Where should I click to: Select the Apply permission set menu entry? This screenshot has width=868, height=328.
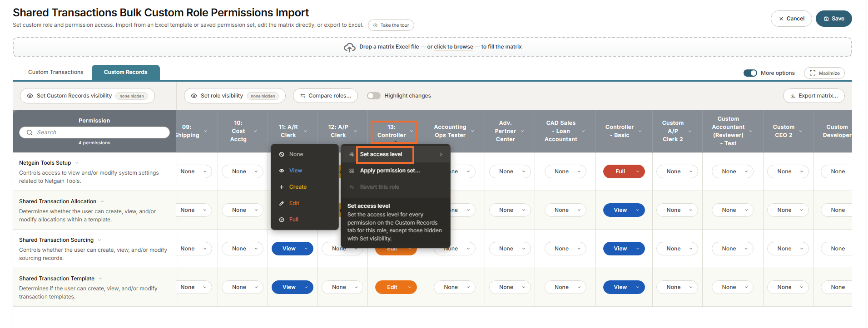(396, 171)
